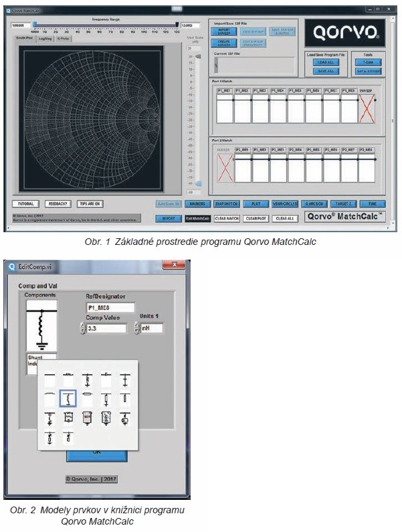Click the EditComp.vi window title icon
The image size is (402, 532).
pos(12,267)
